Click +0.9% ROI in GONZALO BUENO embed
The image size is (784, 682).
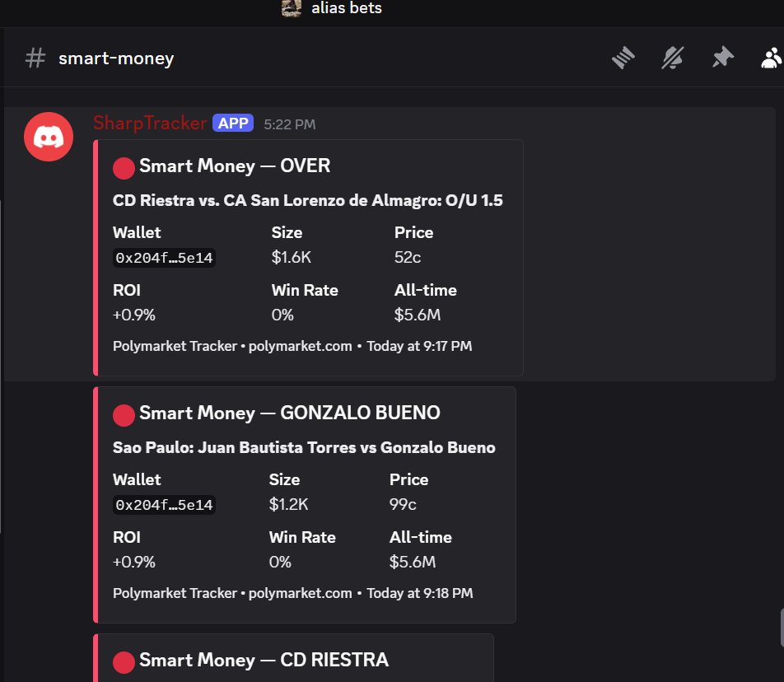pos(134,562)
